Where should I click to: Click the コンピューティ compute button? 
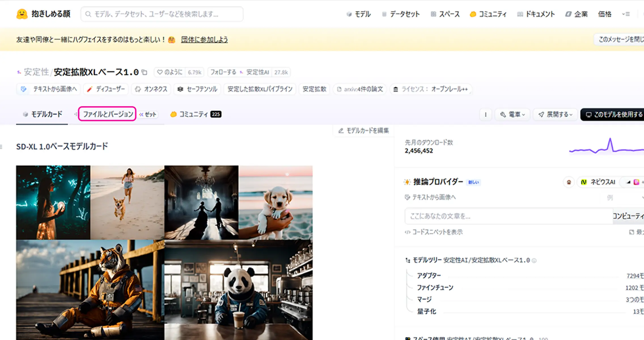point(628,216)
